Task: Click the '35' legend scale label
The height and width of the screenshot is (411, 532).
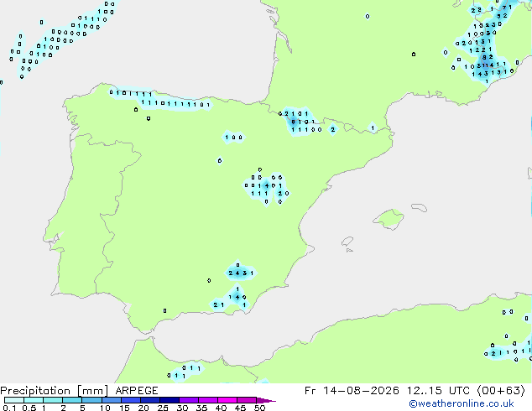Action: point(201,408)
